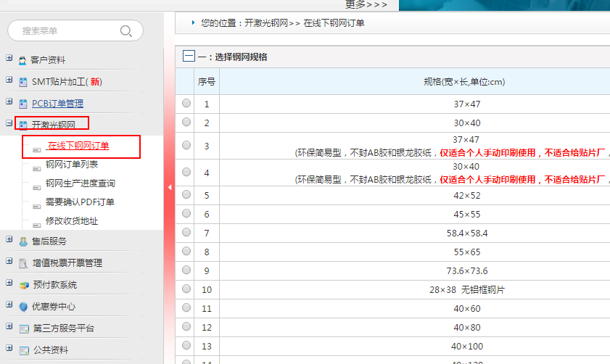Open the PCB订单管理 link
The width and height of the screenshot is (610, 364).
[x=57, y=104]
